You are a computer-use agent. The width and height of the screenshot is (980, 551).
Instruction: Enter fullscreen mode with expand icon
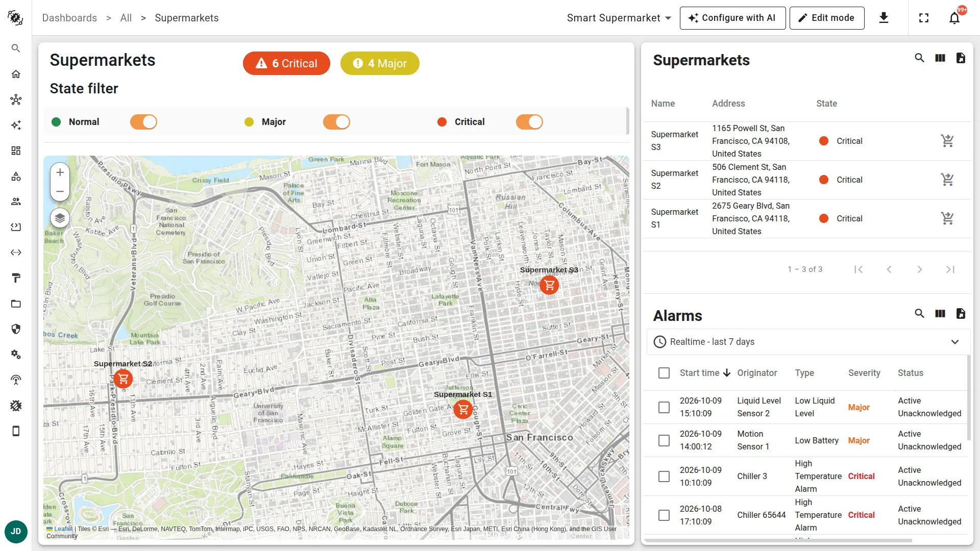tap(924, 18)
